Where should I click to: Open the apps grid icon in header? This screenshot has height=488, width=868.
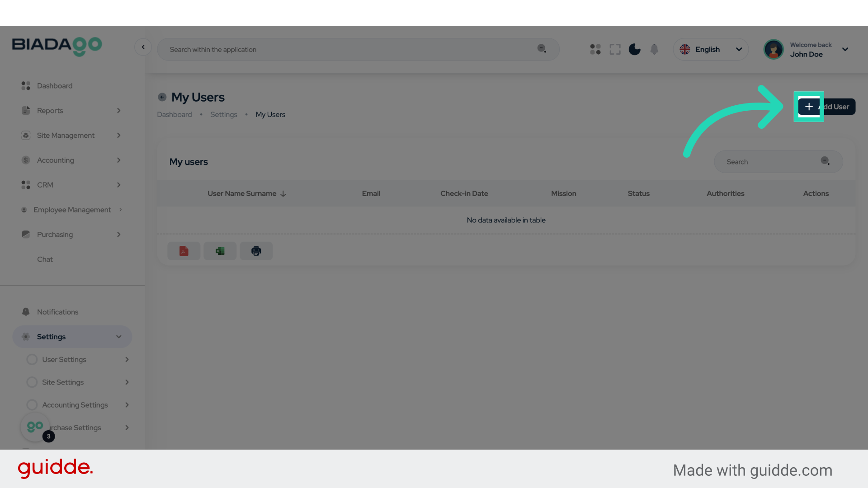[595, 49]
